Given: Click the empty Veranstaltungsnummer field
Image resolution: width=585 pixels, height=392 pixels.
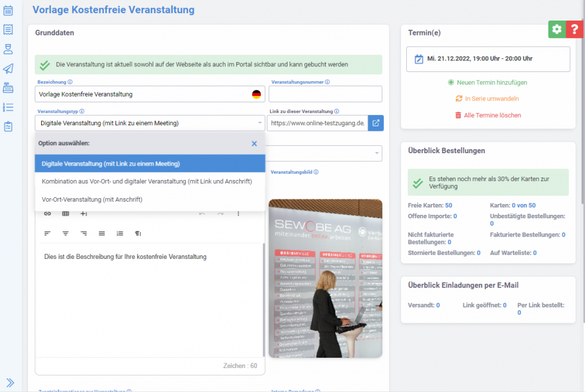Looking at the screenshot, I should [325, 94].
